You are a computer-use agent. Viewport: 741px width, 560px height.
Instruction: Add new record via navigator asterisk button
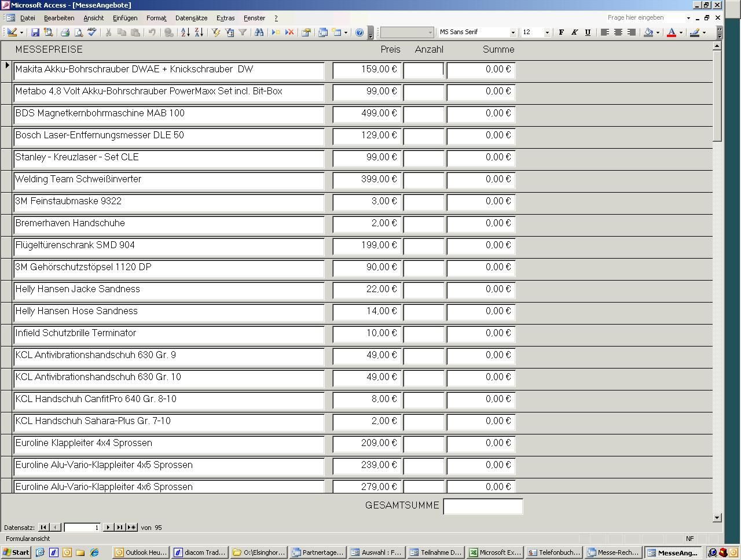tap(132, 527)
